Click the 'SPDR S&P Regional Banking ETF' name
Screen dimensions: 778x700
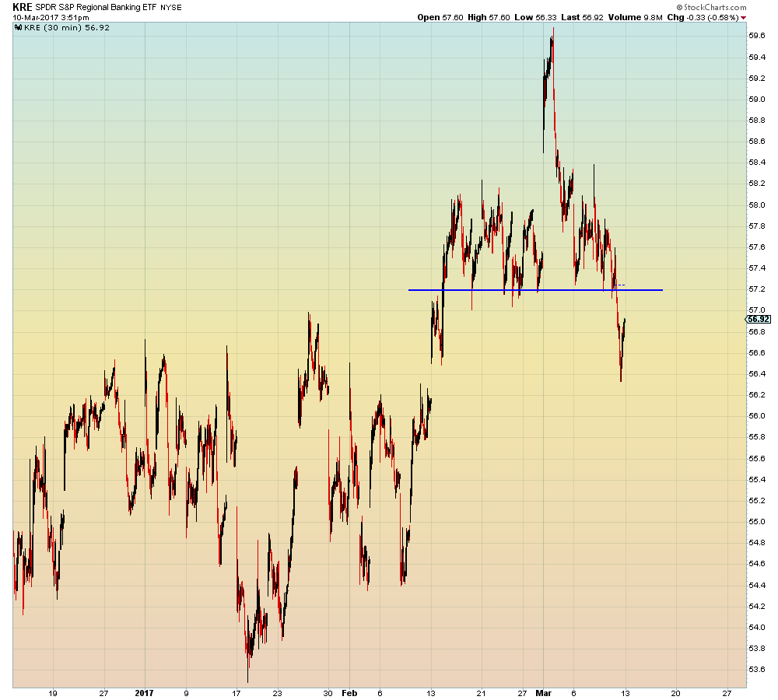[x=96, y=8]
